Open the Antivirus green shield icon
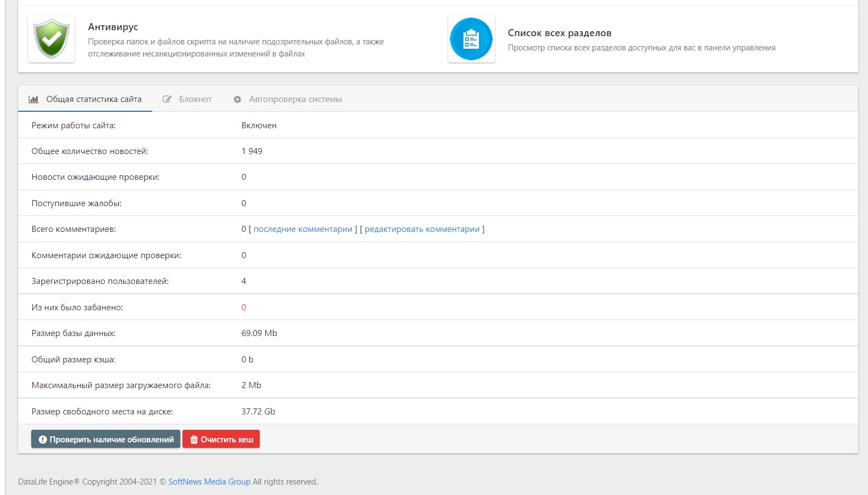 51,39
